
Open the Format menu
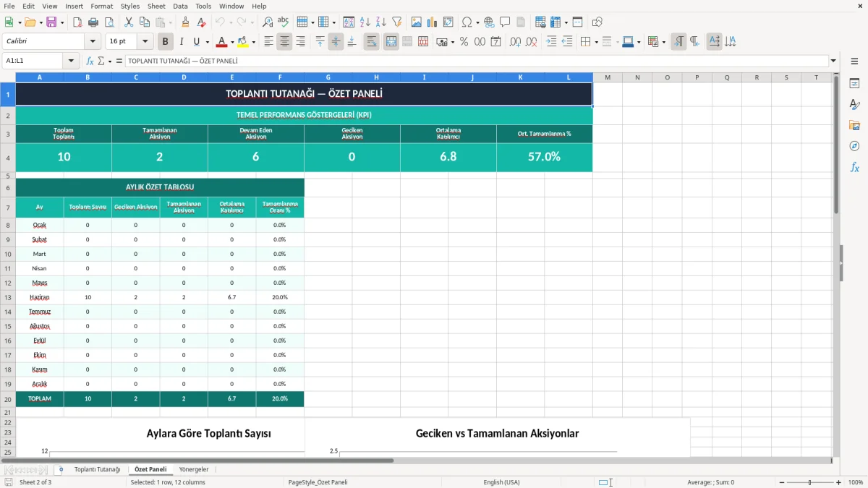click(101, 6)
